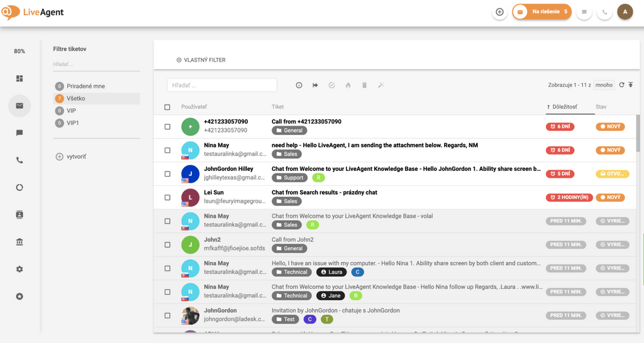Click the olive T tag in JohnGordon row
The width and height of the screenshot is (644, 343).
327,319
